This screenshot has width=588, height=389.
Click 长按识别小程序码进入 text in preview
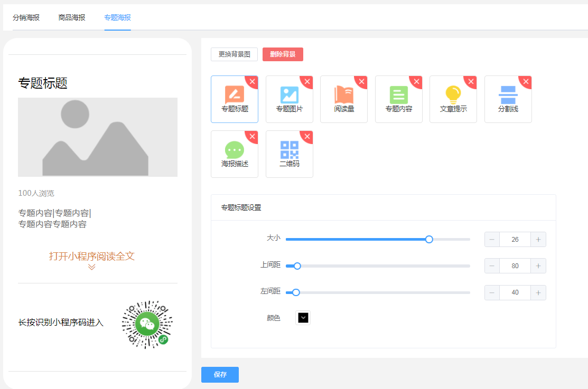[61, 322]
